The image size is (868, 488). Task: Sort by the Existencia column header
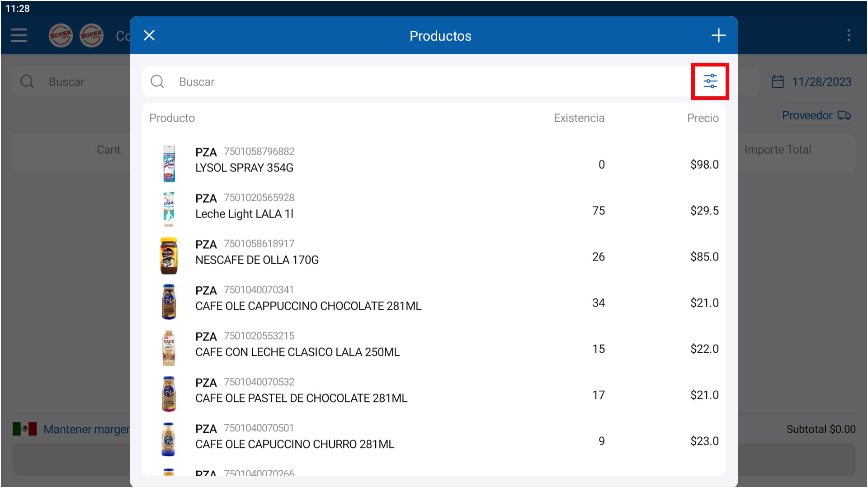coord(579,118)
